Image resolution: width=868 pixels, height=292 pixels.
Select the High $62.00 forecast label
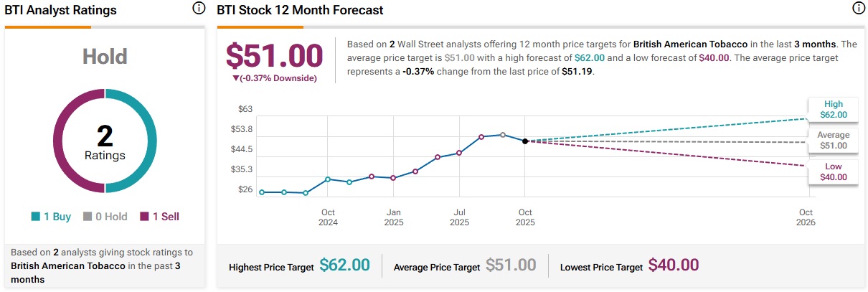833,109
